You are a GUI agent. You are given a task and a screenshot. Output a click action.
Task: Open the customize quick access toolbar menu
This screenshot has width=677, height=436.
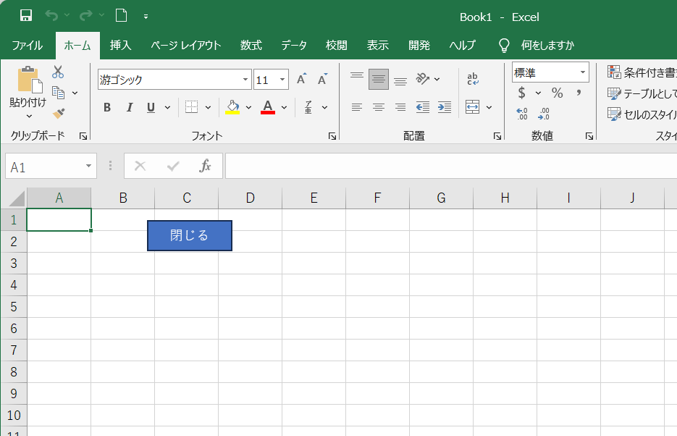pyautogui.click(x=146, y=16)
